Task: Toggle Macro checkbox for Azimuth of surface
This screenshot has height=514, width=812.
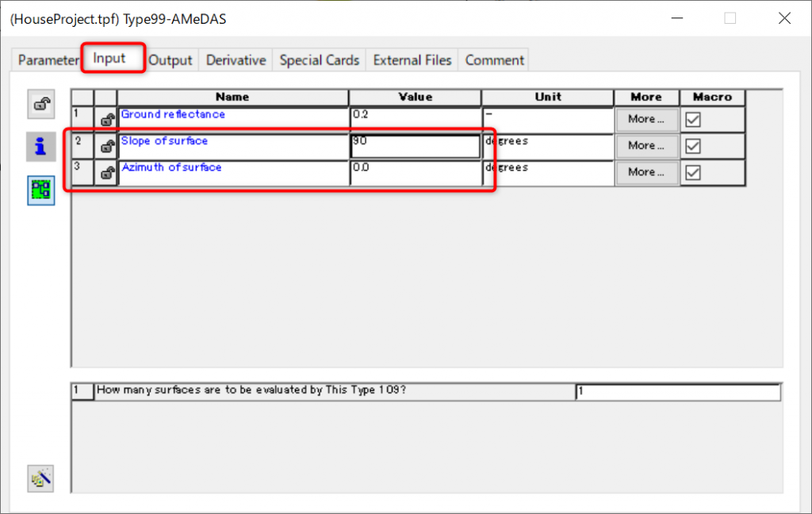Action: pyautogui.click(x=693, y=173)
